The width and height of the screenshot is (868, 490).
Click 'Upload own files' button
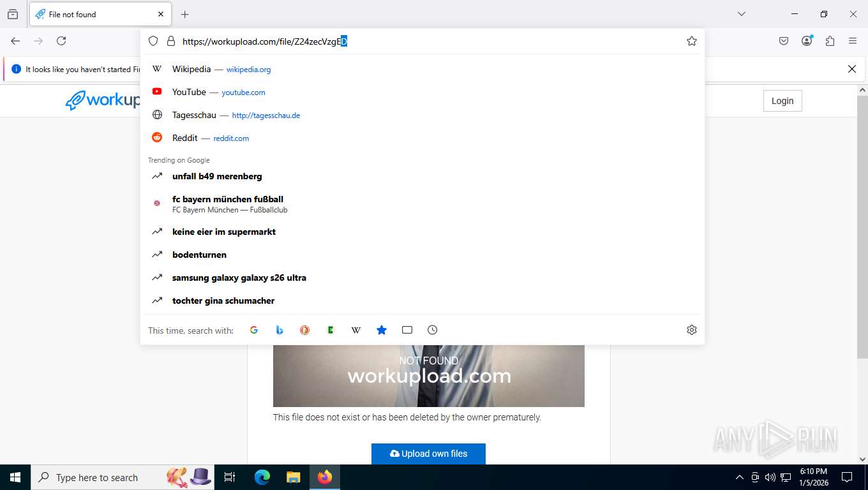pos(428,454)
